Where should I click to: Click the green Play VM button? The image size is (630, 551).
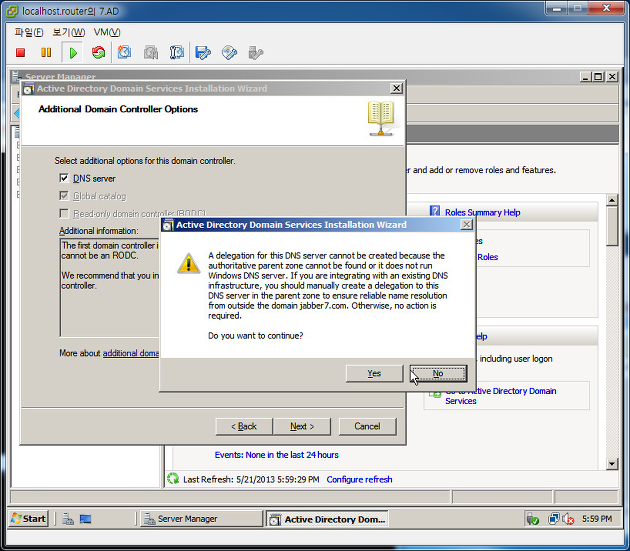coord(73,53)
